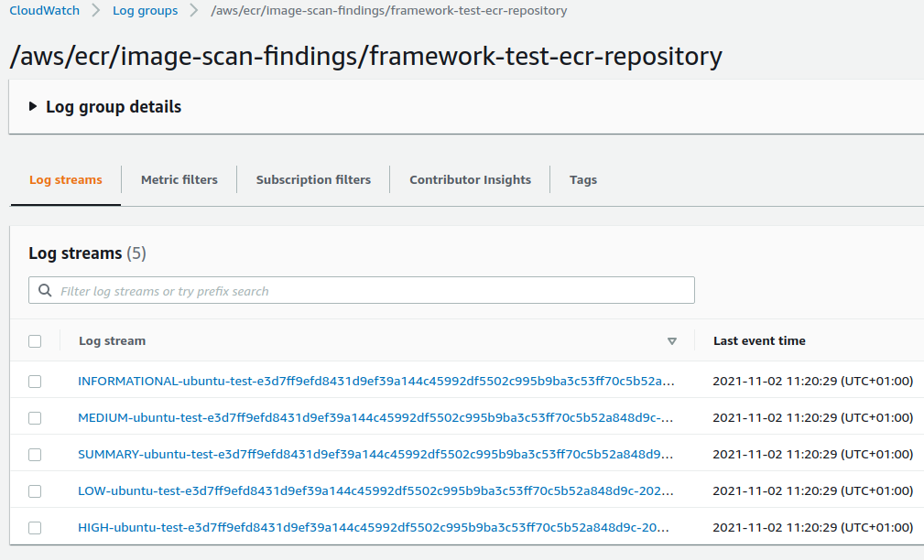The image size is (924, 560).
Task: Click the Log stream sort arrow icon
Action: [672, 341]
